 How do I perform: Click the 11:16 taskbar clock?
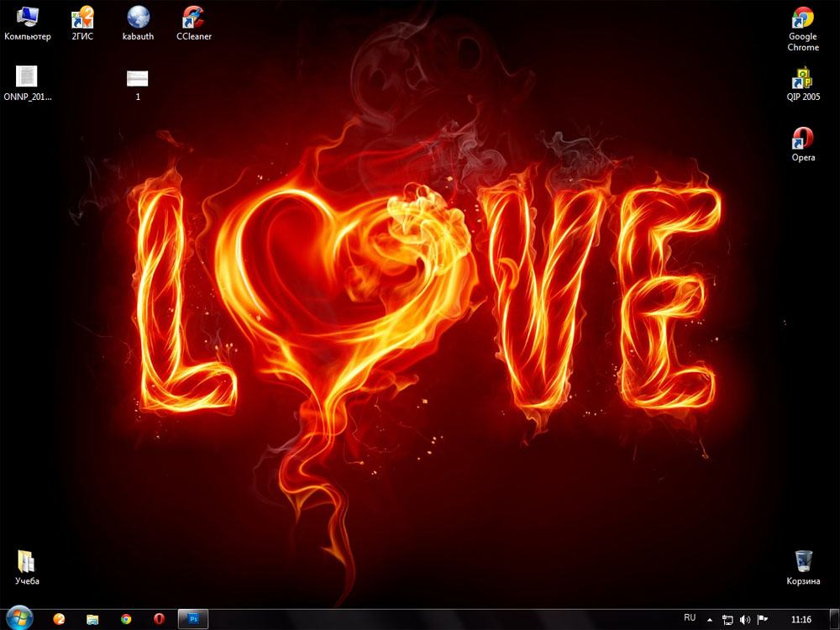pyautogui.click(x=801, y=620)
